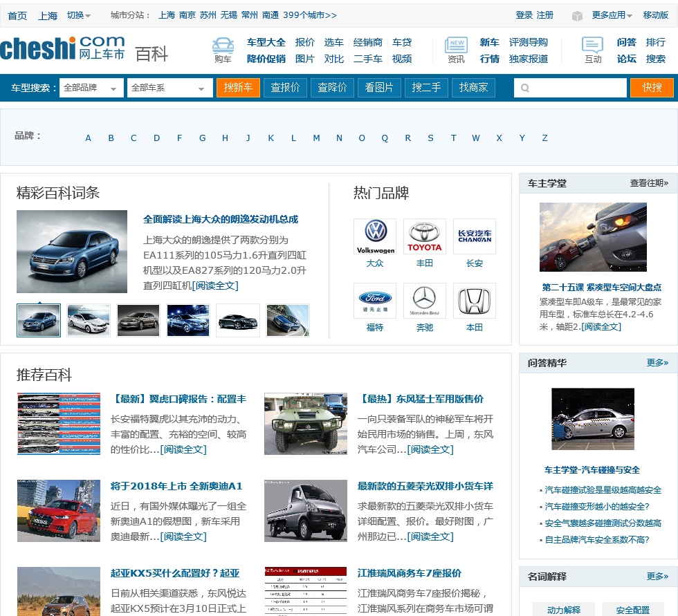
Task: Select the black sedan thumbnail
Action: click(x=238, y=320)
